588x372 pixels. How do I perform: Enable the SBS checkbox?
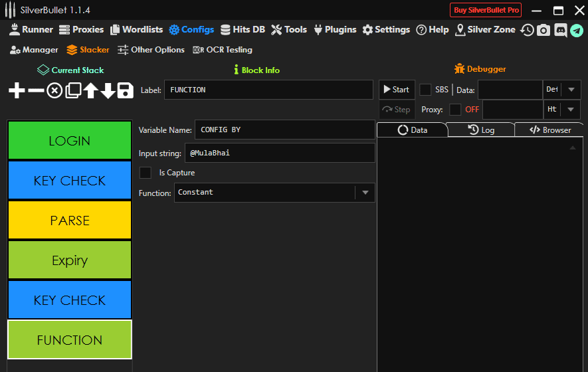coord(425,90)
